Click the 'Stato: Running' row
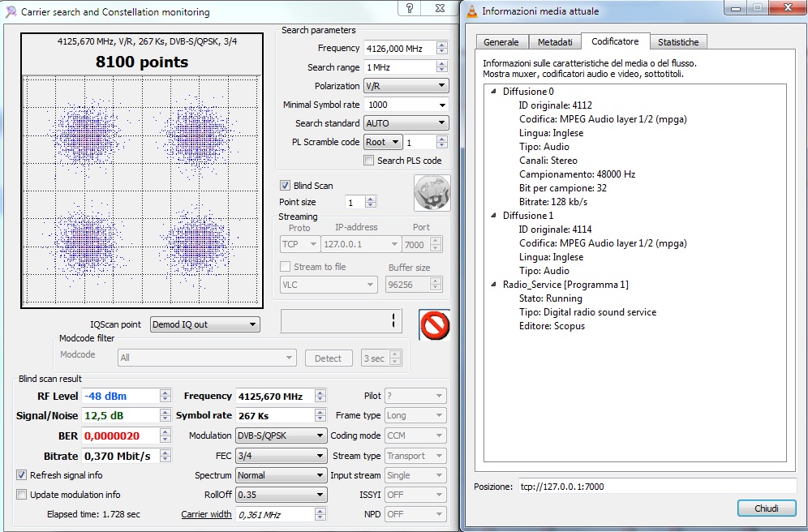The width and height of the screenshot is (808, 532). 550,298
